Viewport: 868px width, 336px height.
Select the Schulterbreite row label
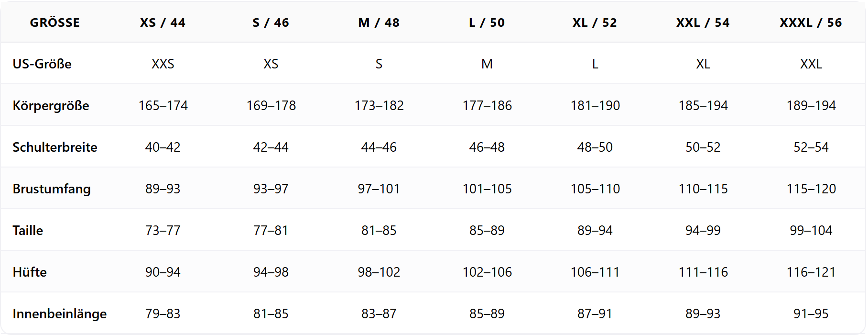[x=55, y=147]
